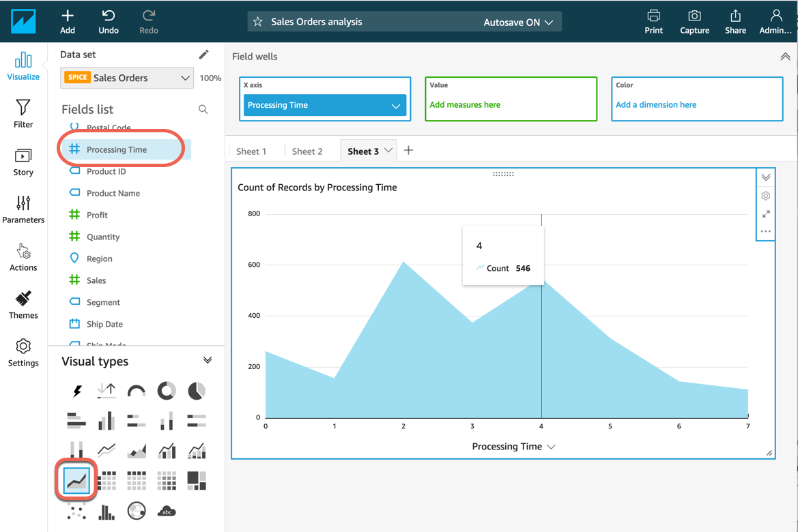The image size is (798, 532).
Task: Toggle the Autosave ON dropdown
Action: (x=522, y=22)
